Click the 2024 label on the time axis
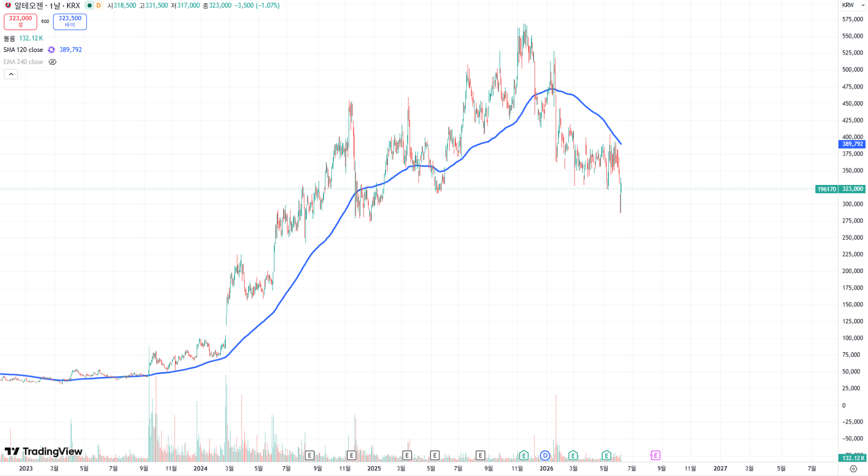This screenshot has height=476, width=868. point(200,468)
